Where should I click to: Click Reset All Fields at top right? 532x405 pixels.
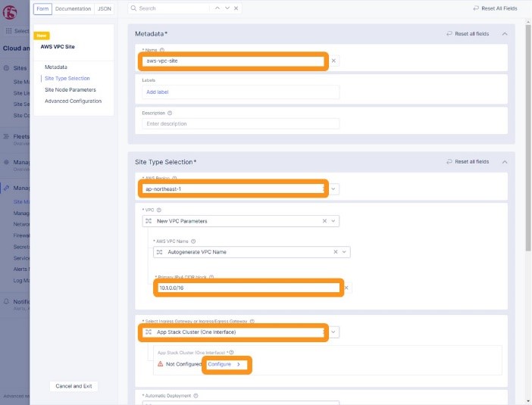495,8
